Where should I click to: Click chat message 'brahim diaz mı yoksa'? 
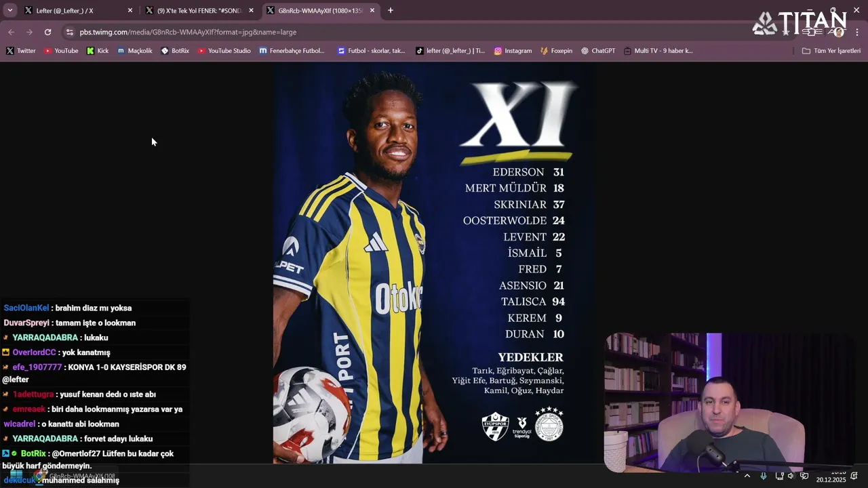point(94,308)
